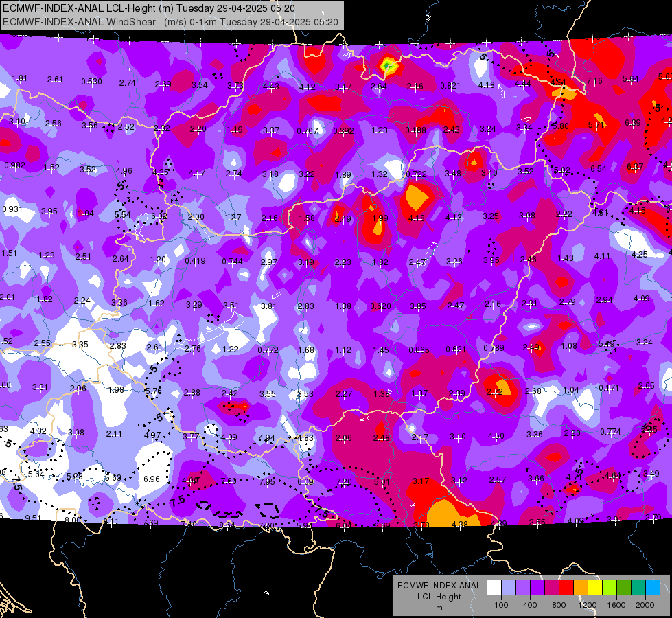This screenshot has width=672, height=618.
Task: Click the legend value 2000
Action: click(645, 605)
